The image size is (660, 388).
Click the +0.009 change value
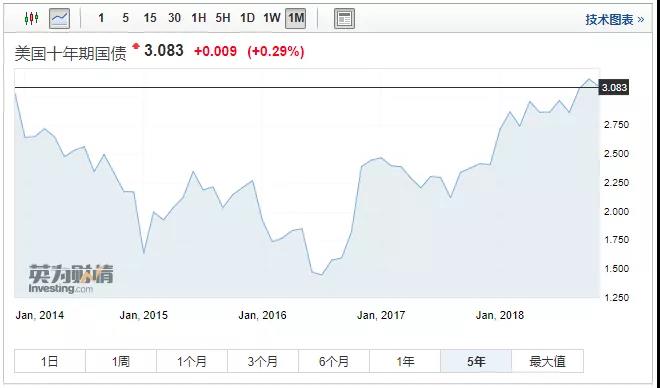(x=216, y=51)
